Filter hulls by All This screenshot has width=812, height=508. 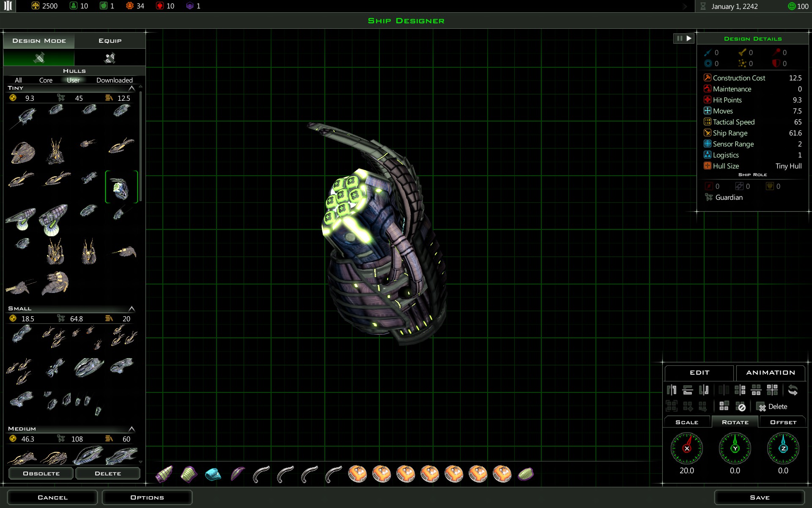click(18, 80)
